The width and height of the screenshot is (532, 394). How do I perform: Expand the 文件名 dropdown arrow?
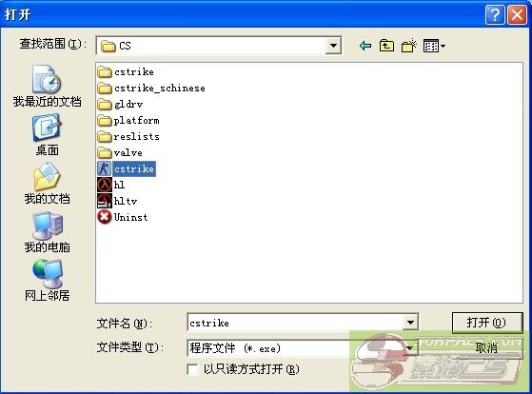410,323
